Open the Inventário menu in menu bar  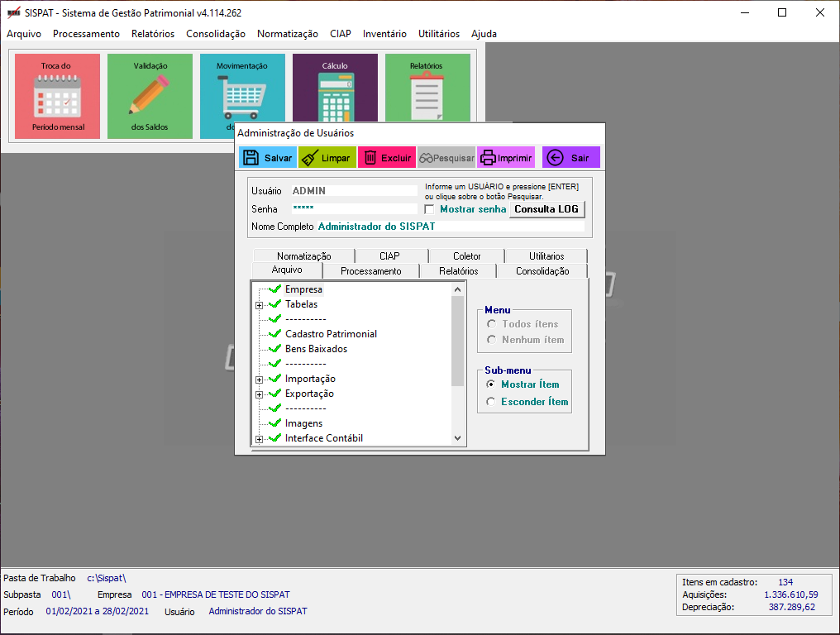coord(384,34)
